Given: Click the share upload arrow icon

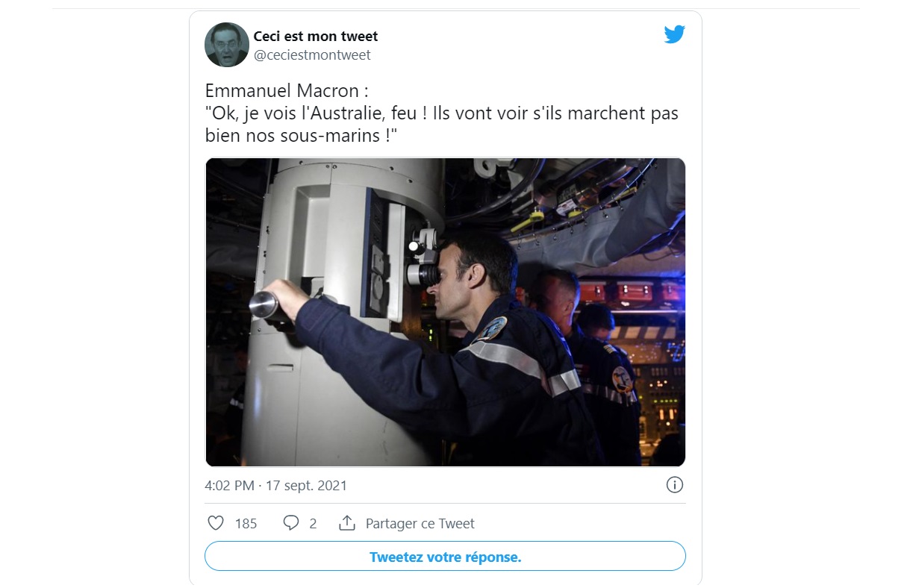Looking at the screenshot, I should coord(347,523).
